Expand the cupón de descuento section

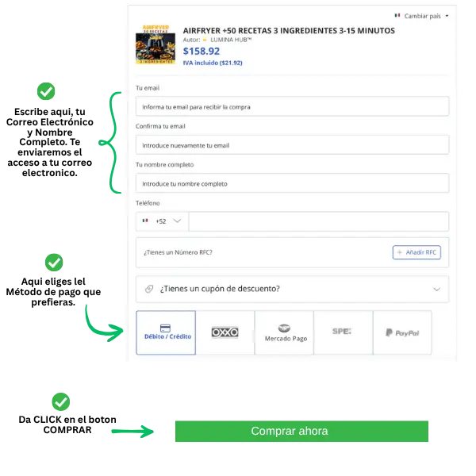point(292,289)
